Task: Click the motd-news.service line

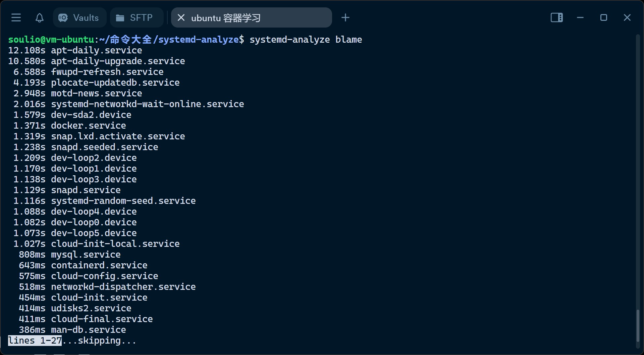Action: coord(78,93)
